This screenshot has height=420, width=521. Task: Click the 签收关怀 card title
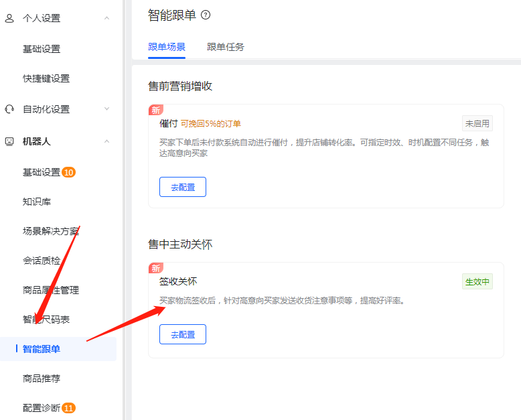click(x=178, y=282)
